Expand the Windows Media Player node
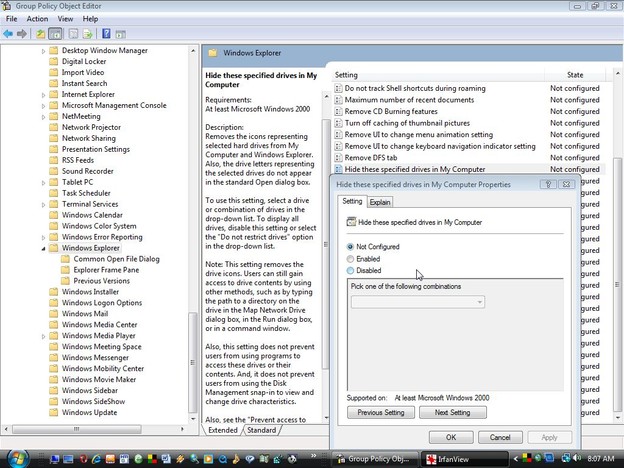The height and width of the screenshot is (468, 624). 43,336
